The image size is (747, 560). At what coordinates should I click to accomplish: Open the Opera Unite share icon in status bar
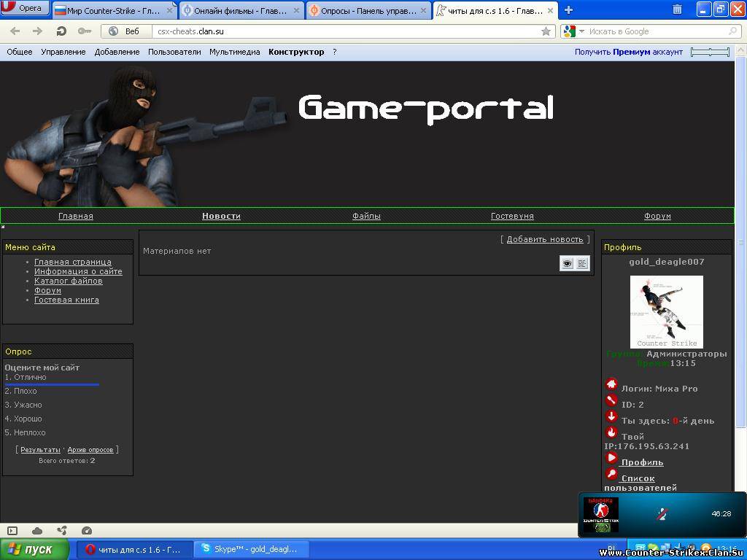tap(62, 531)
